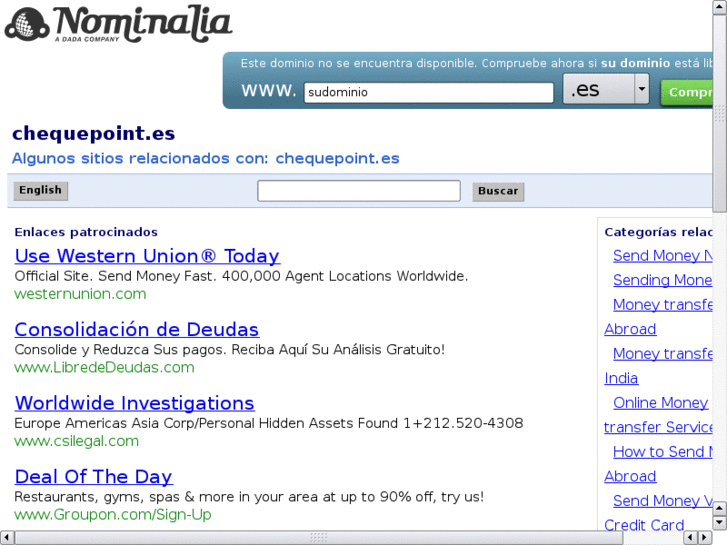This screenshot has width=727, height=545.
Task: Follow the westernunion.com URL link
Action: pyautogui.click(x=80, y=294)
